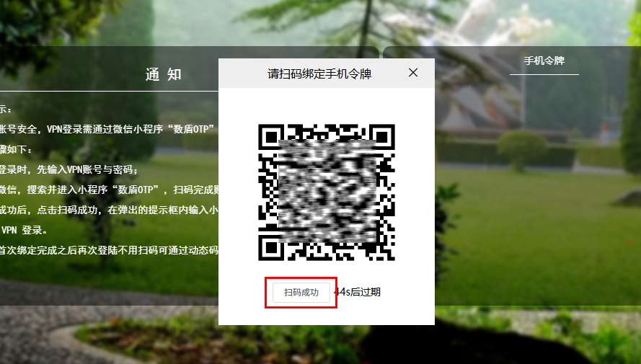Switch to the 手机令牌 tab
Viewport: 641px width, 364px height.
click(x=544, y=61)
